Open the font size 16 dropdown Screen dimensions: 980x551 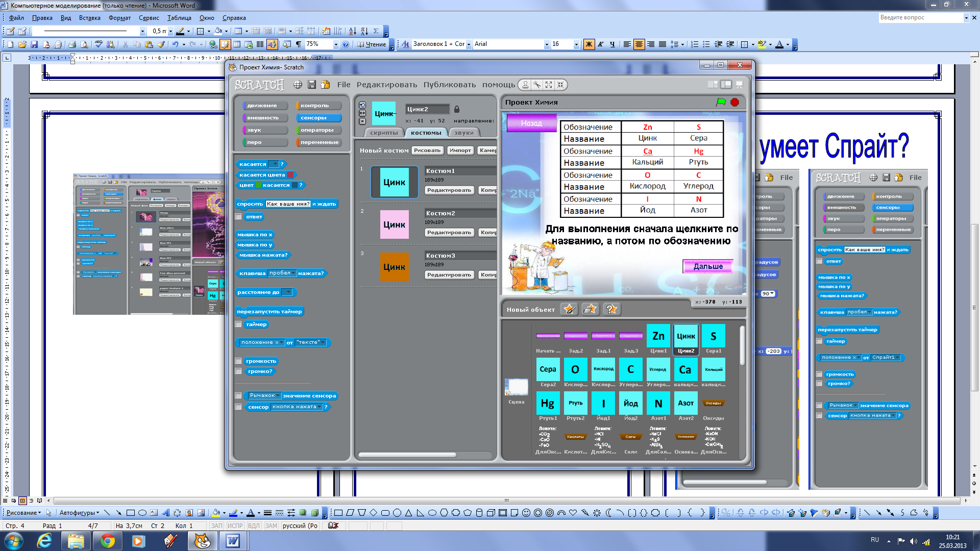(576, 44)
